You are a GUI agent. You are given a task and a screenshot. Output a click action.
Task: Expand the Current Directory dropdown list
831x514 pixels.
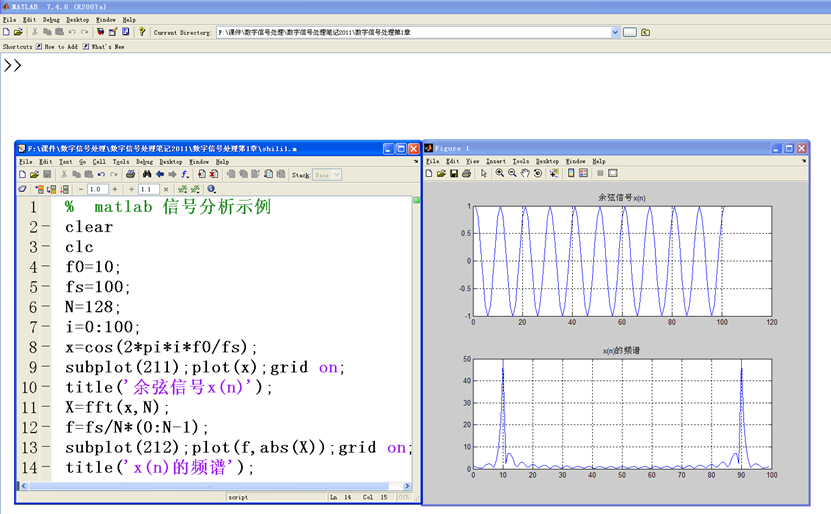(615, 32)
